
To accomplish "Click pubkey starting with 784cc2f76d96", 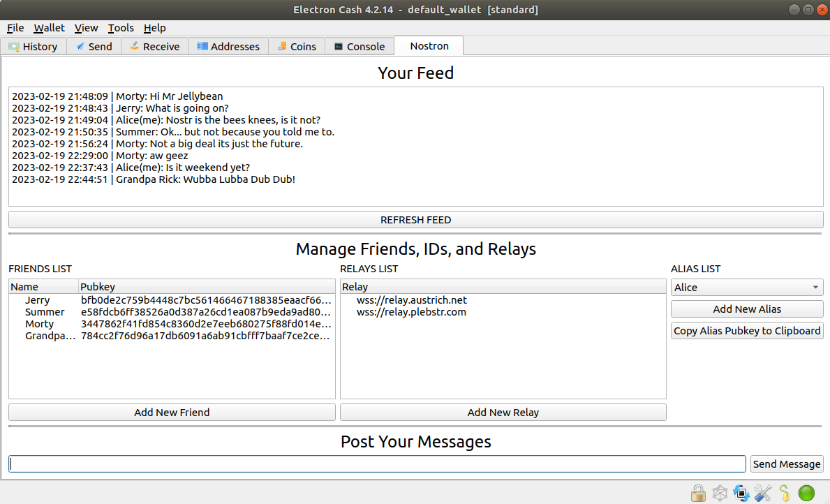I will 206,336.
